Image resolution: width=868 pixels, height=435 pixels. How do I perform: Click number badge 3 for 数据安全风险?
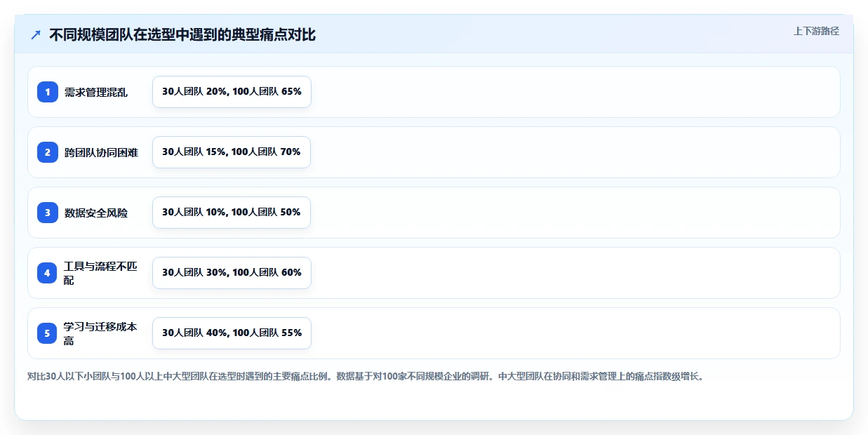[48, 213]
